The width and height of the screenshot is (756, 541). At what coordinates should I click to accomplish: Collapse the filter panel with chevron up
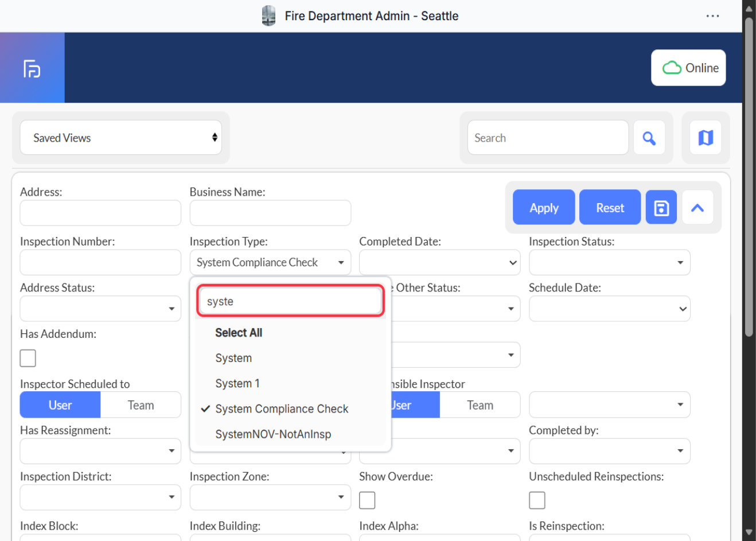click(697, 208)
